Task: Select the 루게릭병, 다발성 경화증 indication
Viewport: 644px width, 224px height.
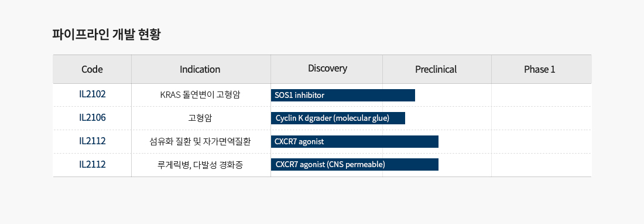Action: point(200,165)
